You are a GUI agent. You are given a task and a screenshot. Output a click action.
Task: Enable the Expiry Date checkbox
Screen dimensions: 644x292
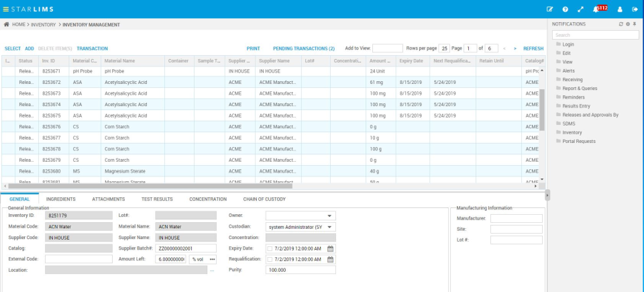click(270, 248)
